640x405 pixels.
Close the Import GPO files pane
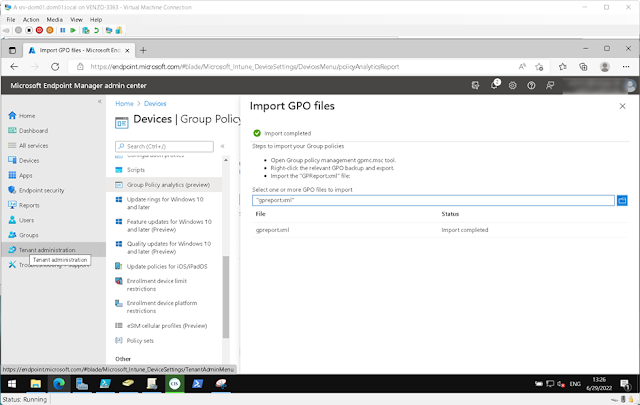[622, 106]
